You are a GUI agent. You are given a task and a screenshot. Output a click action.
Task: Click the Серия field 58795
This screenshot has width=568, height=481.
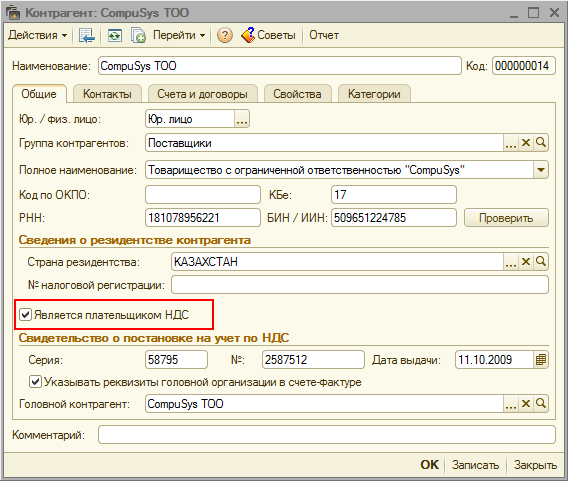[176, 360]
